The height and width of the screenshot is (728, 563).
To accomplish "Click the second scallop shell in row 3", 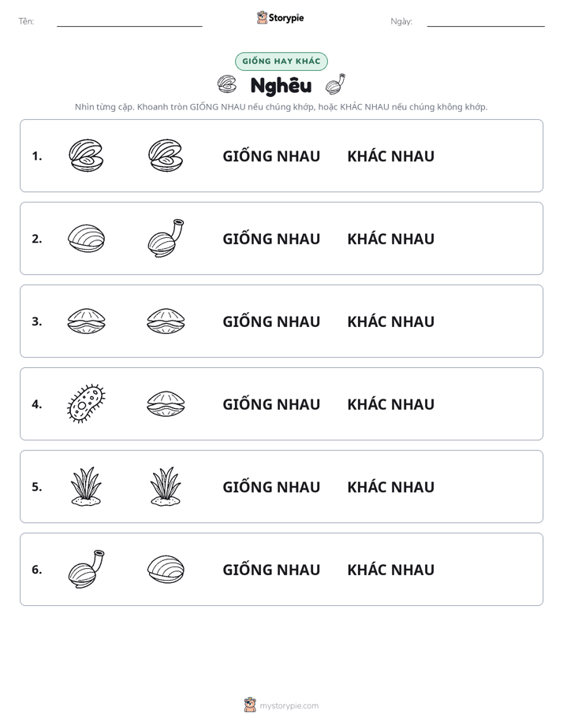I will pos(166,321).
